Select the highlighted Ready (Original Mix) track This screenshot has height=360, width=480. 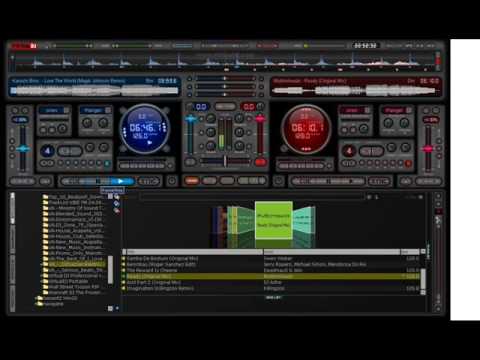point(271,276)
